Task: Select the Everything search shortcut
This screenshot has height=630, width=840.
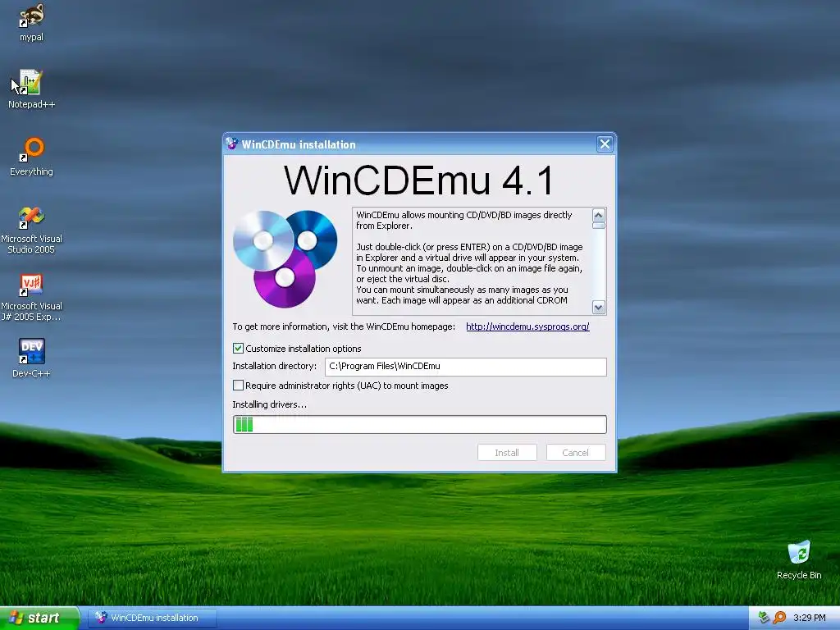Action: [x=31, y=157]
